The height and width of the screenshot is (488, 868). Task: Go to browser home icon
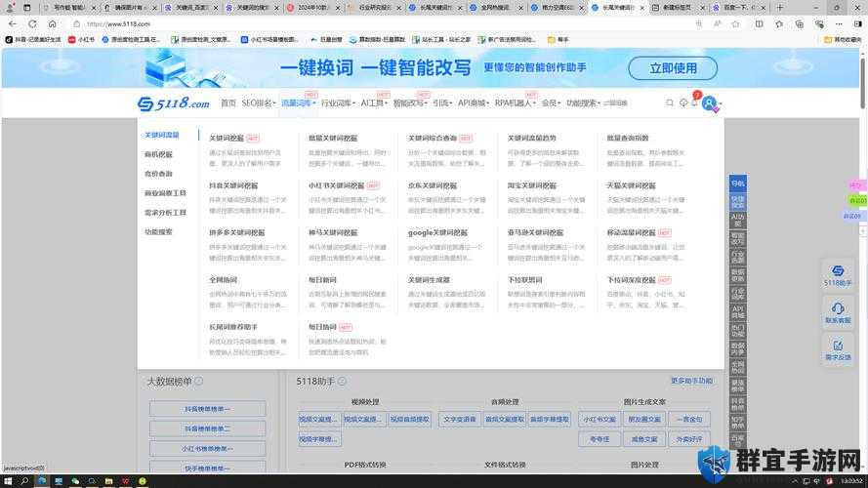click(x=52, y=23)
